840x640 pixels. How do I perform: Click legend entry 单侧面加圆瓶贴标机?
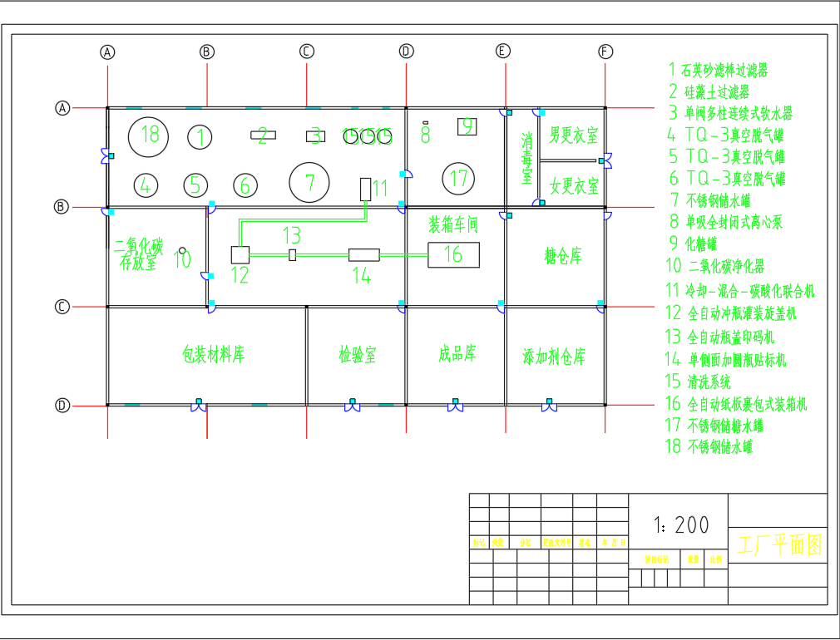click(x=737, y=360)
